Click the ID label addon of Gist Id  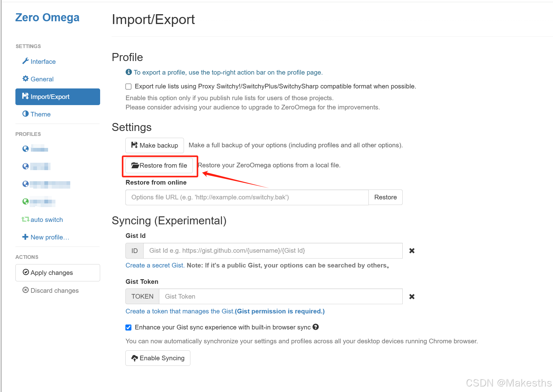(x=135, y=251)
